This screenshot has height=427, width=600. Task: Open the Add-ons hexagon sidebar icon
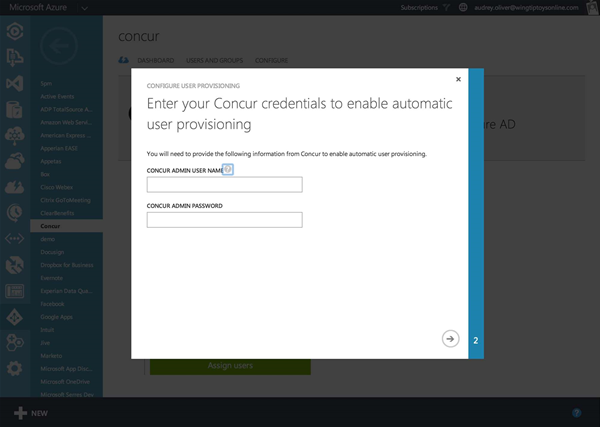(15, 343)
